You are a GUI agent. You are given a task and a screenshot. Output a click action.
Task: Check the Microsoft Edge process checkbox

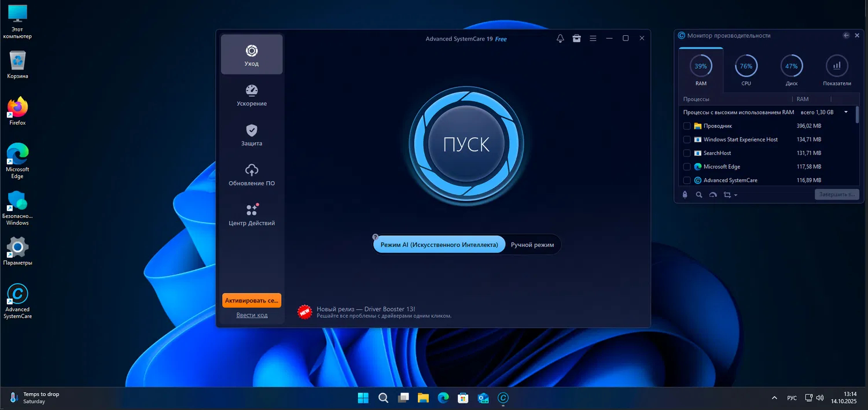click(x=687, y=167)
